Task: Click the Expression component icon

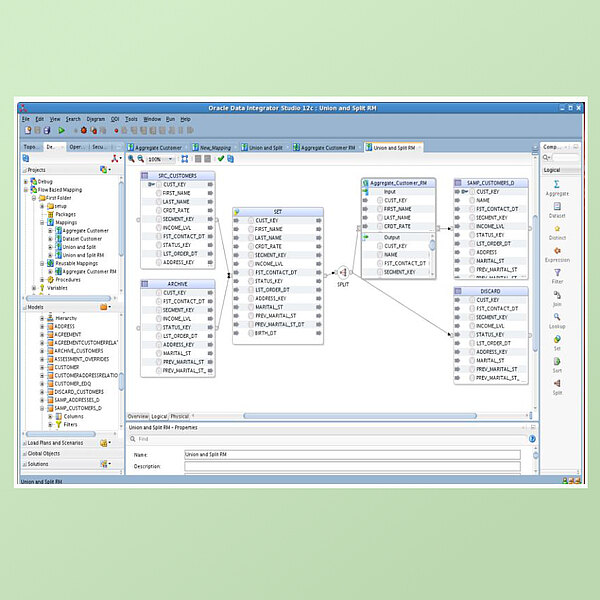Action: coord(557,250)
